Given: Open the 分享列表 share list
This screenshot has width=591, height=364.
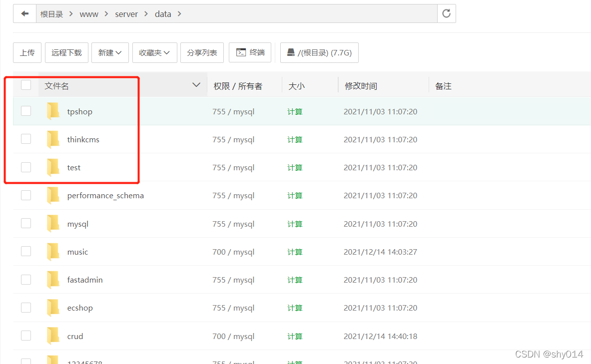Looking at the screenshot, I should pyautogui.click(x=202, y=52).
